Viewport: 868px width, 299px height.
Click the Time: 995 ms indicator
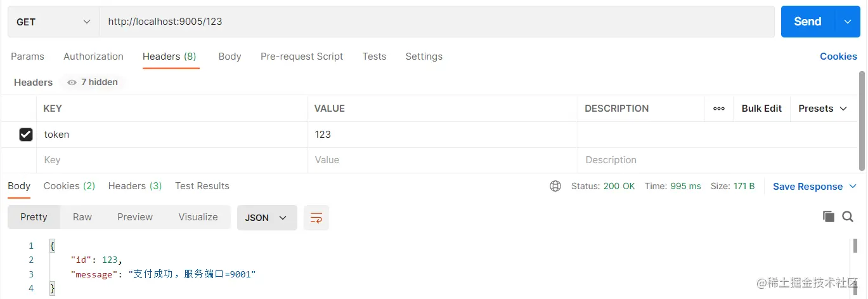click(x=673, y=186)
